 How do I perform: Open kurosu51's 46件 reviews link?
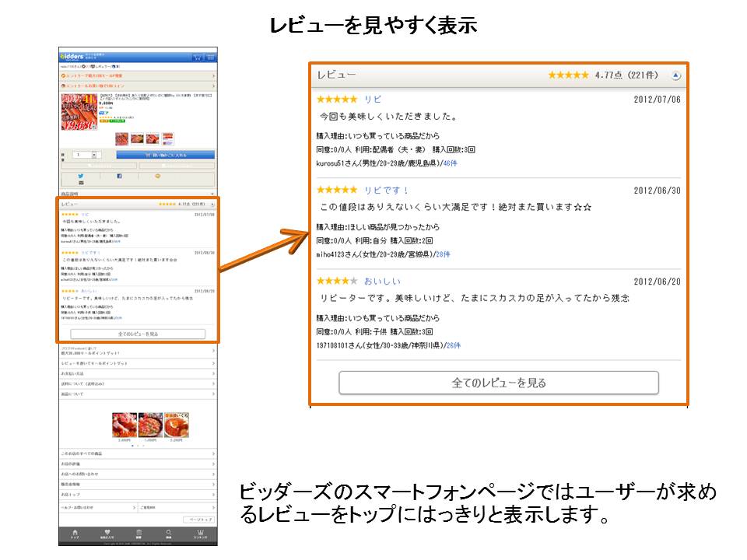click(x=451, y=163)
